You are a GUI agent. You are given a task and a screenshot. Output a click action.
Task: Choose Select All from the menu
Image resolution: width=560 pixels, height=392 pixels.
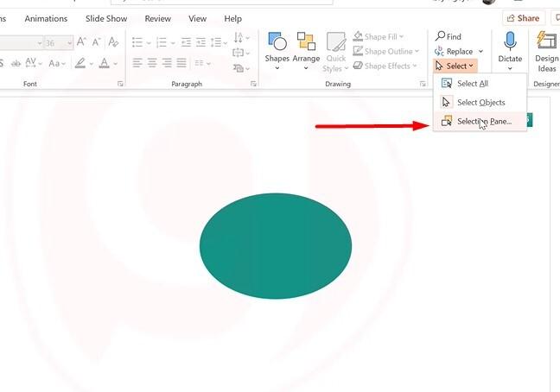pyautogui.click(x=480, y=84)
